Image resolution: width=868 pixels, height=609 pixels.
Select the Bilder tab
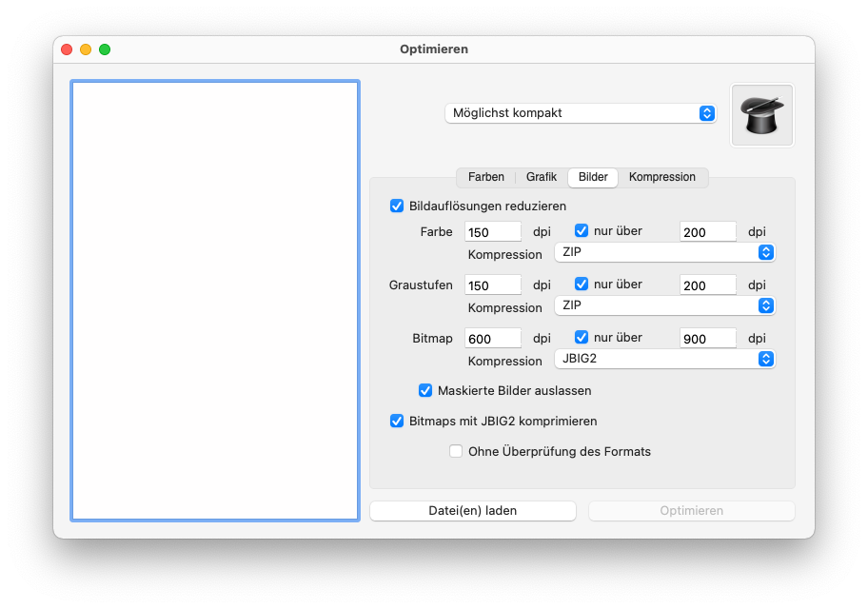coord(593,177)
